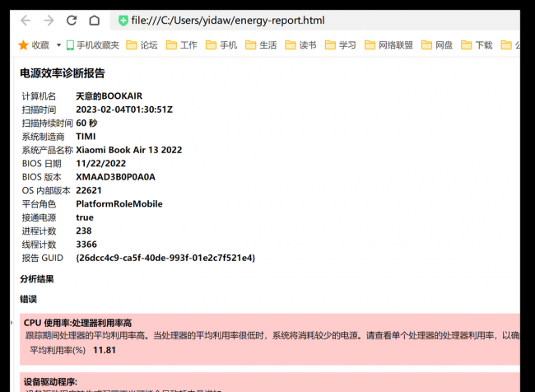Select computer name 天意的BOOKAIR
This screenshot has height=392, width=535.
[x=109, y=96]
